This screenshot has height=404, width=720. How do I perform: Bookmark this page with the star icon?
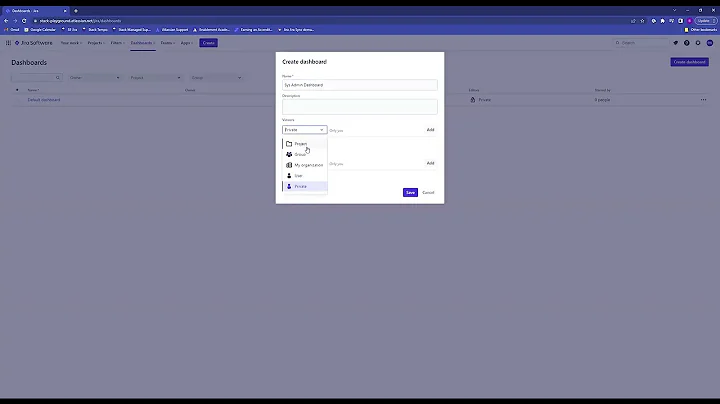642,21
